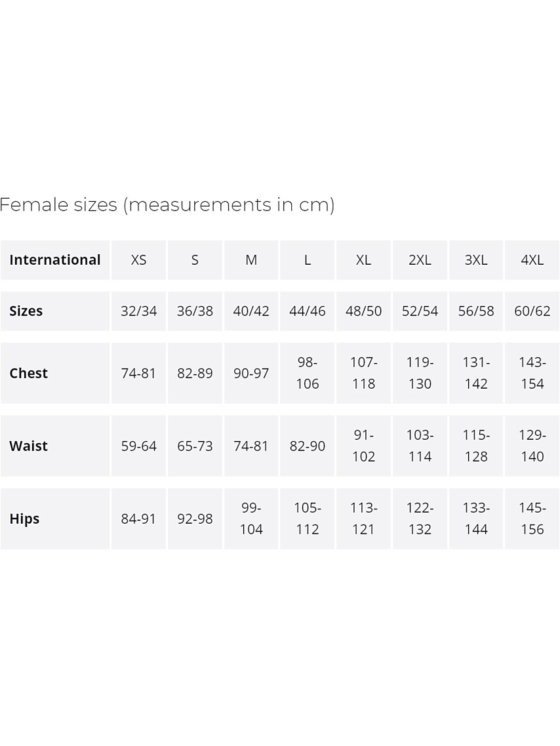Click the 60/62 size cell
Screen dimensions: 560x746
pos(532,311)
